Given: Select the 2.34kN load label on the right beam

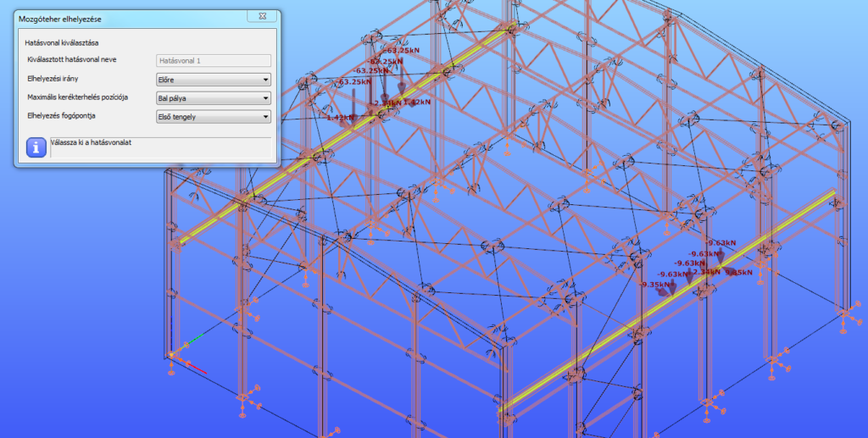Looking at the screenshot, I should click(707, 272).
